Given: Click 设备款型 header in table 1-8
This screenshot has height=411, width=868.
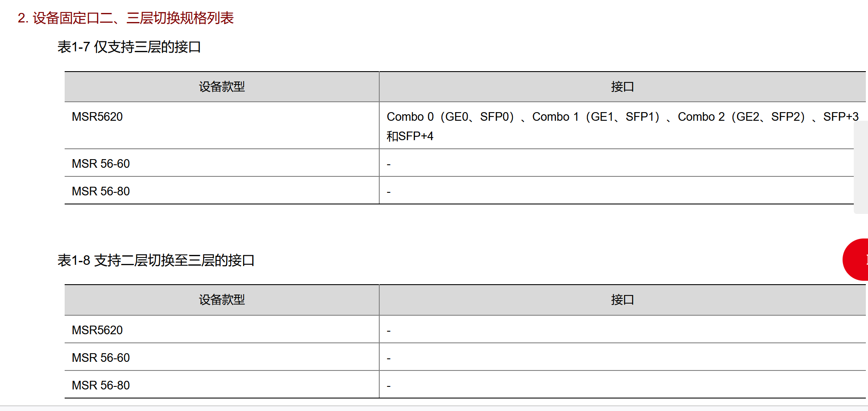Looking at the screenshot, I should [222, 300].
